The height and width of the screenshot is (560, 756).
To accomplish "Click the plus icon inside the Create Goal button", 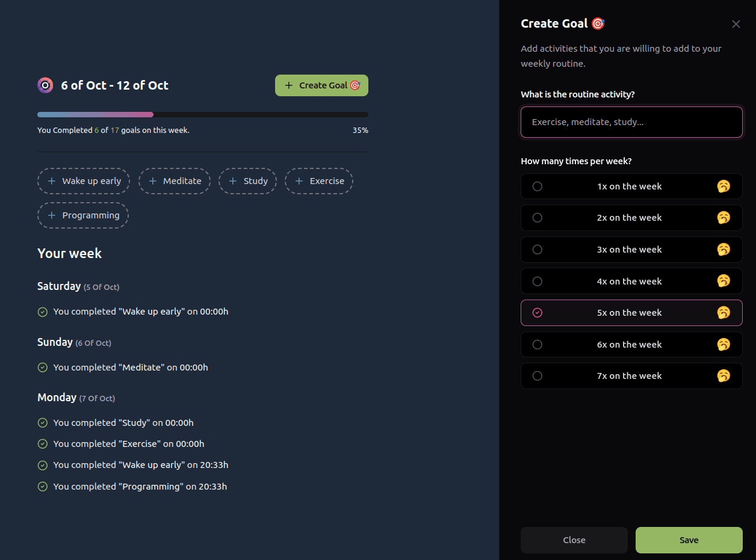I will (288, 85).
